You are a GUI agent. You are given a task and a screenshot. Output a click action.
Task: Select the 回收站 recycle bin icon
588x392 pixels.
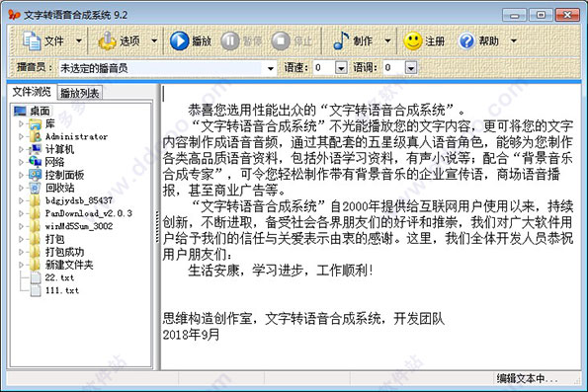[x=36, y=188]
